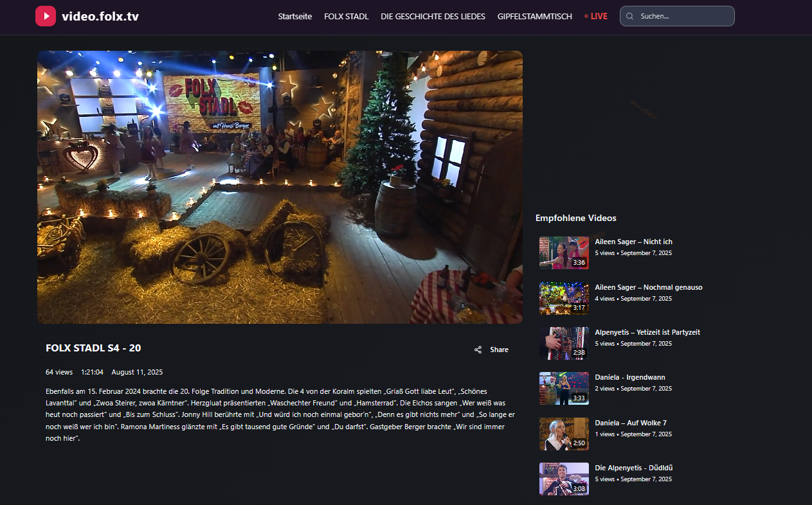Play the FOLX STADL main video

click(280, 187)
